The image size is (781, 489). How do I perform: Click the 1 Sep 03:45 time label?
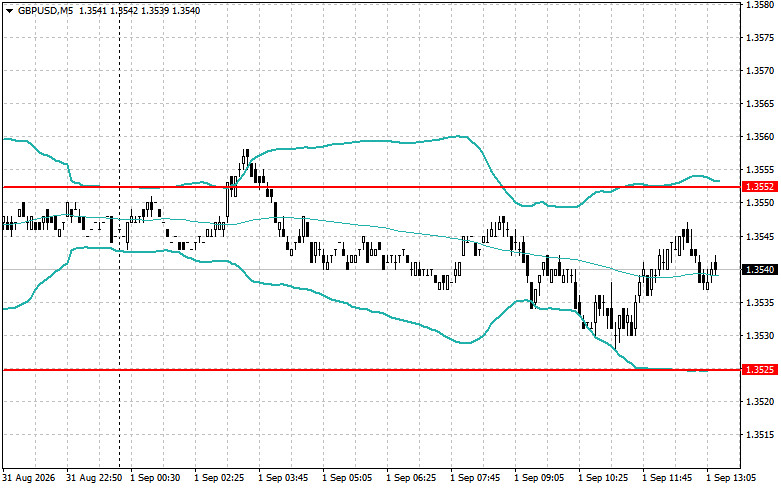pos(283,478)
